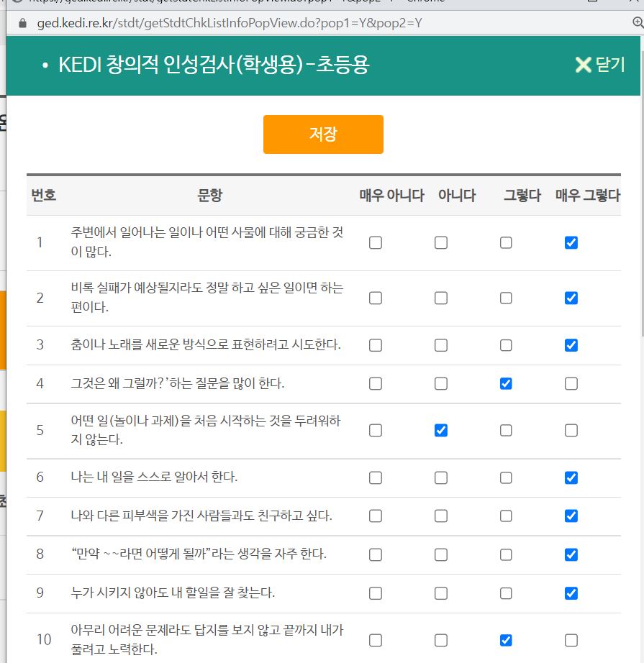This screenshot has width=644, height=663.
Task: Check 매우 아니다 for question 10
Action: click(376, 640)
